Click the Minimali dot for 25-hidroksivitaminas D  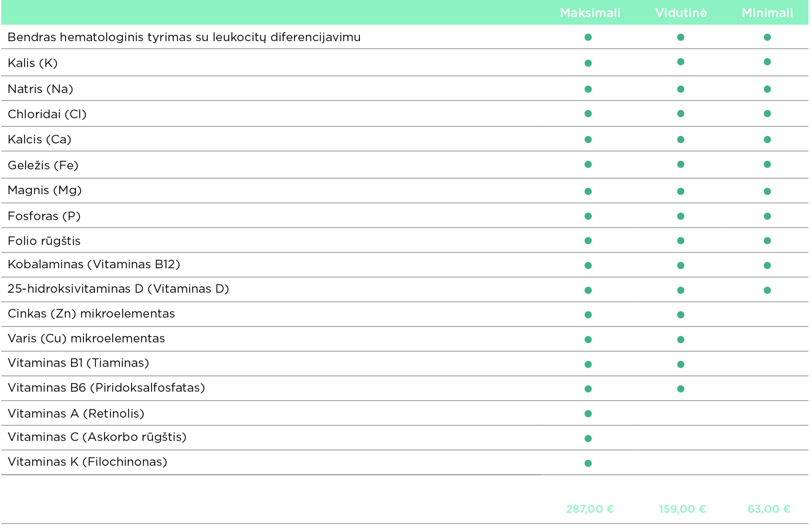pyautogui.click(x=767, y=290)
